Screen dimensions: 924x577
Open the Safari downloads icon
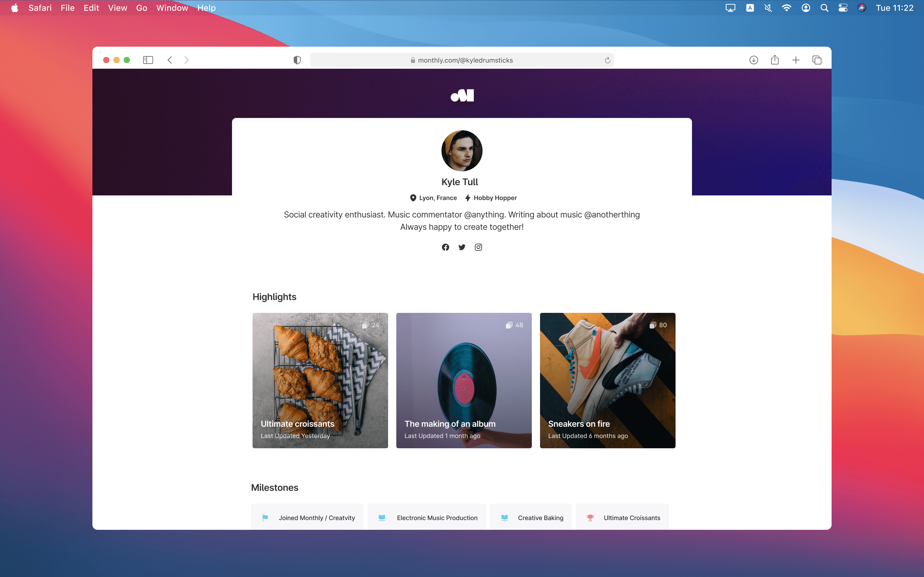pyautogui.click(x=753, y=60)
